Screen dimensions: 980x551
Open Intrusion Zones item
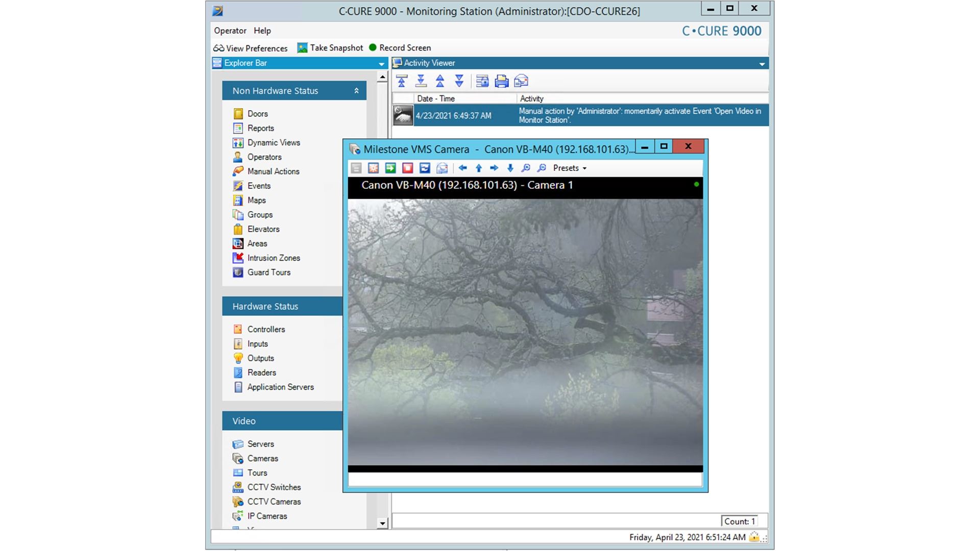click(266, 258)
